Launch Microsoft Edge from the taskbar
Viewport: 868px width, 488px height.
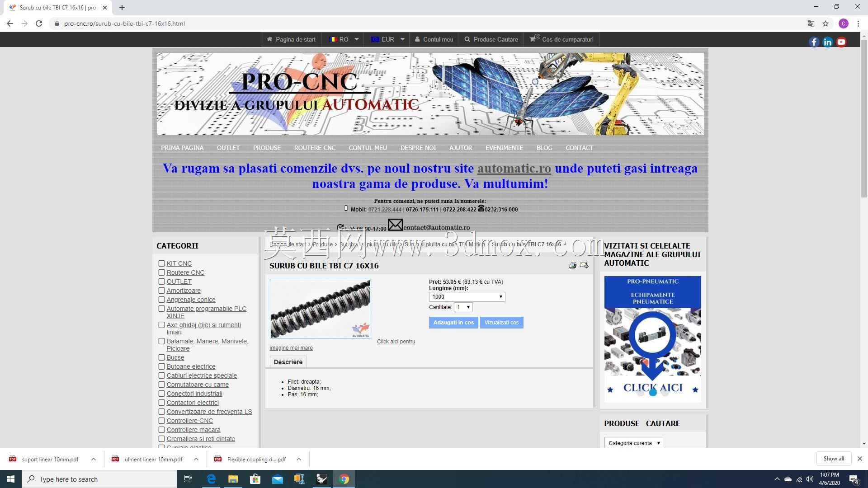(211, 479)
